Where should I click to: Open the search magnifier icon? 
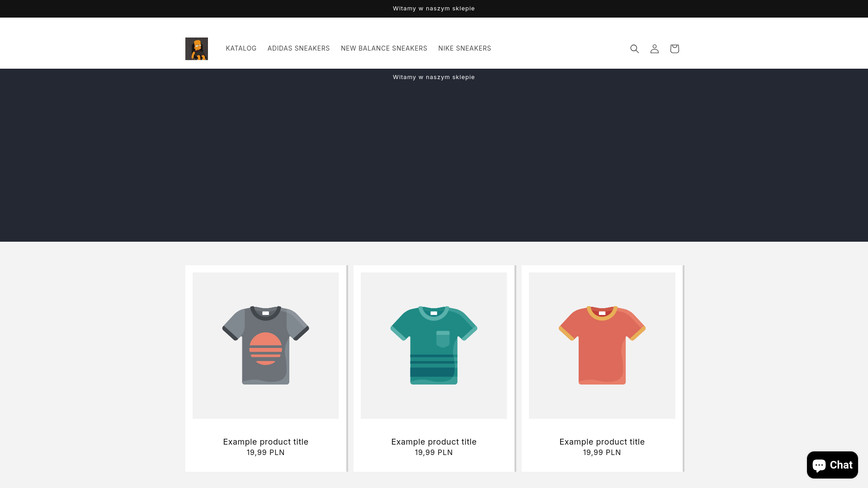634,49
